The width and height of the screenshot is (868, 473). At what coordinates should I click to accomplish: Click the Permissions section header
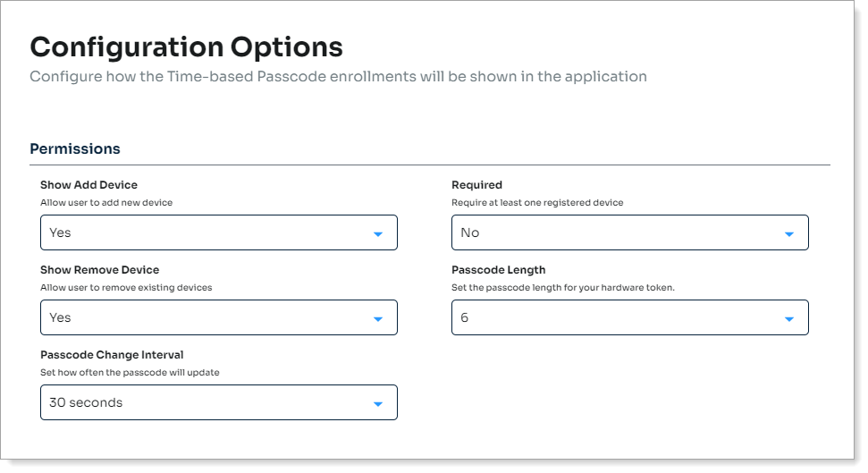coord(75,148)
